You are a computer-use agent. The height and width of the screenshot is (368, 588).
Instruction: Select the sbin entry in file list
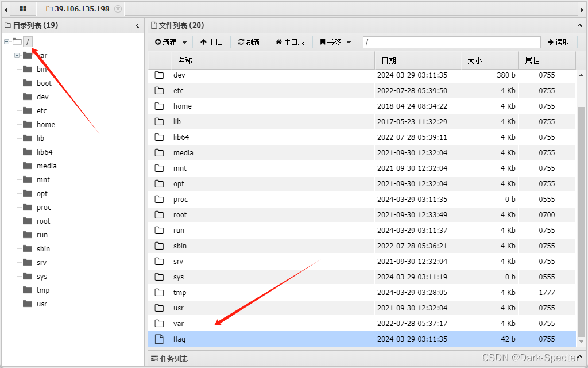tap(362, 246)
